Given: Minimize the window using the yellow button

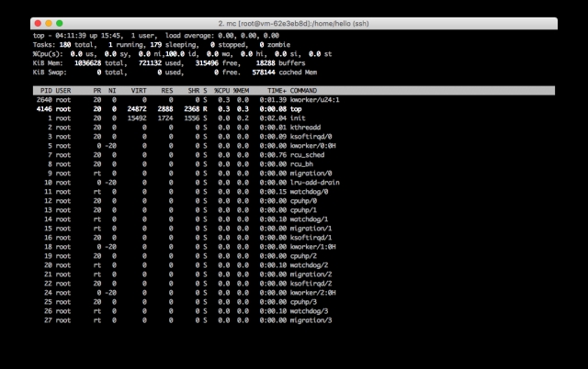Looking at the screenshot, I should (49, 23).
